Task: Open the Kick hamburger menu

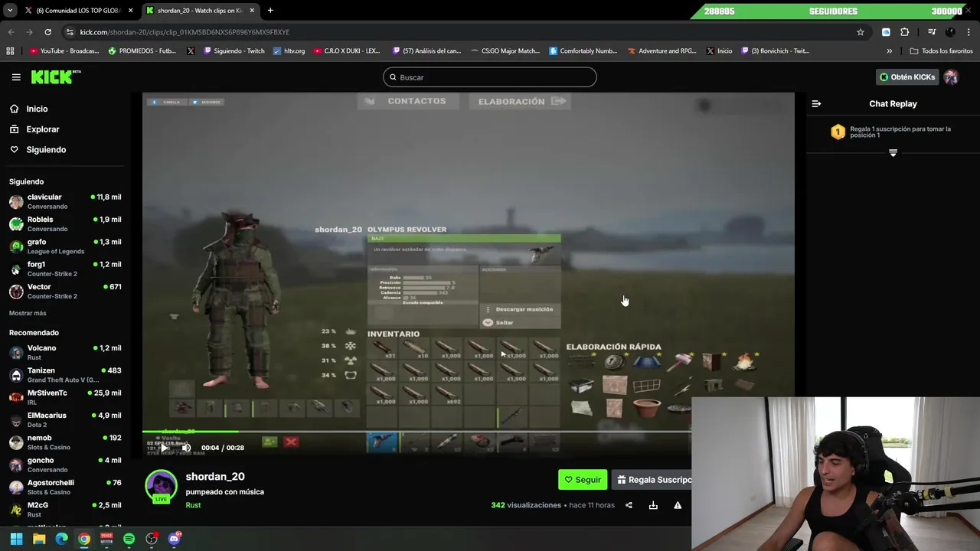Action: [x=16, y=77]
